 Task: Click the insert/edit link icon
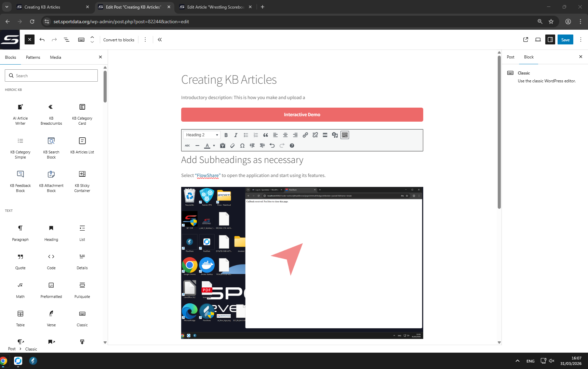305,135
